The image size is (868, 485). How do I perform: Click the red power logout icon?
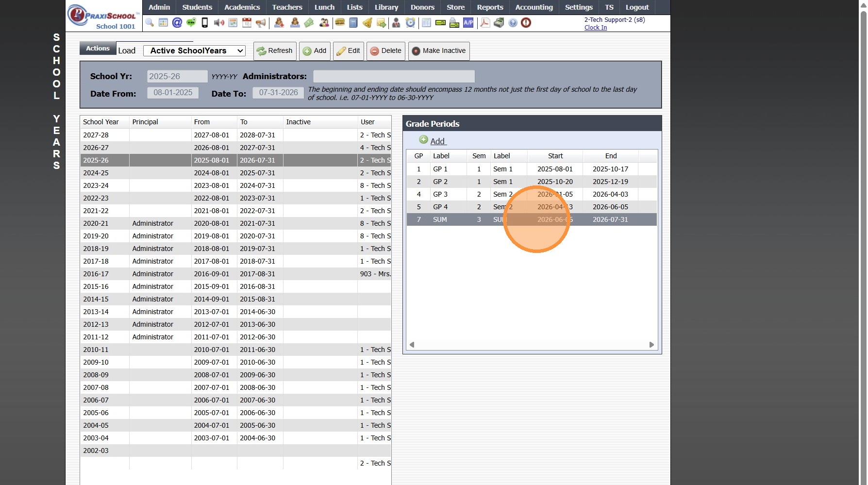(x=526, y=23)
